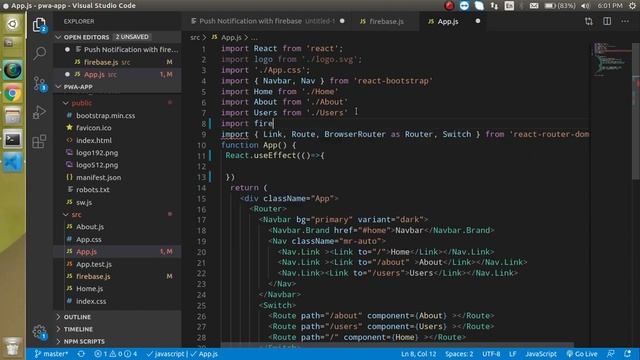The image size is (640, 360).
Task: Split the editor to the right
Action: (x=607, y=21)
